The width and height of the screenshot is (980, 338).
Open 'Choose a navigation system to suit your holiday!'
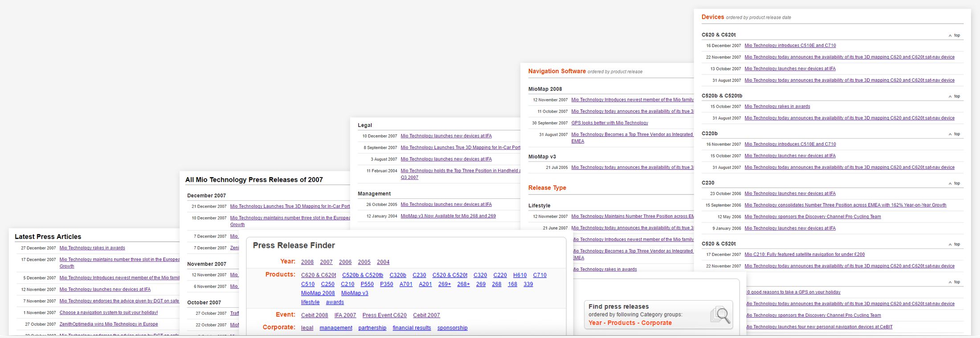coord(109,313)
